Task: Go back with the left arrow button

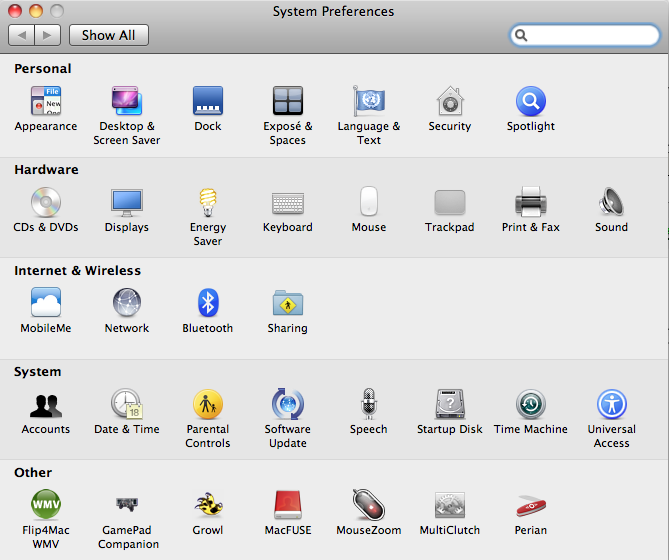Action: pyautogui.click(x=21, y=35)
